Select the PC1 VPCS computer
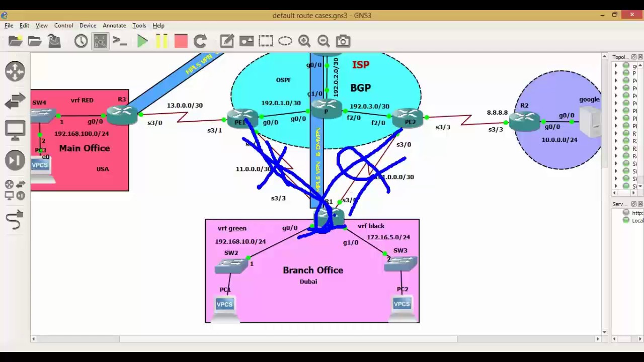Image resolution: width=644 pixels, height=362 pixels. point(225,309)
